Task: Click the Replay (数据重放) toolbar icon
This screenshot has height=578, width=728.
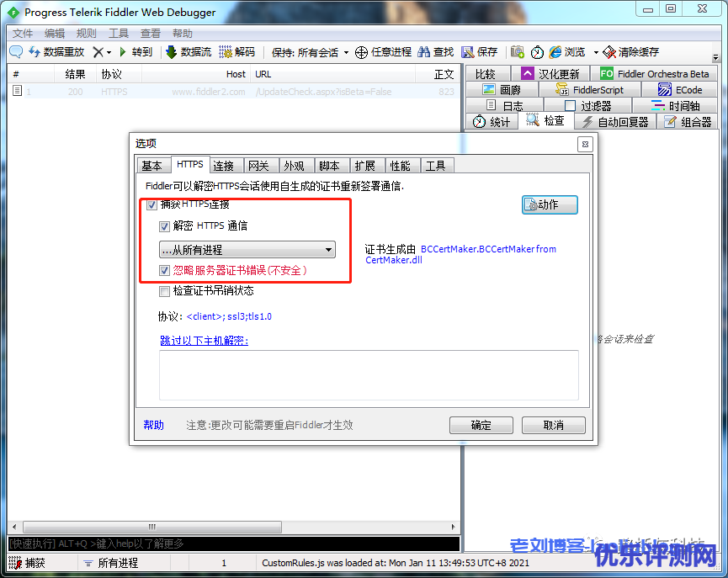Action: coord(35,52)
